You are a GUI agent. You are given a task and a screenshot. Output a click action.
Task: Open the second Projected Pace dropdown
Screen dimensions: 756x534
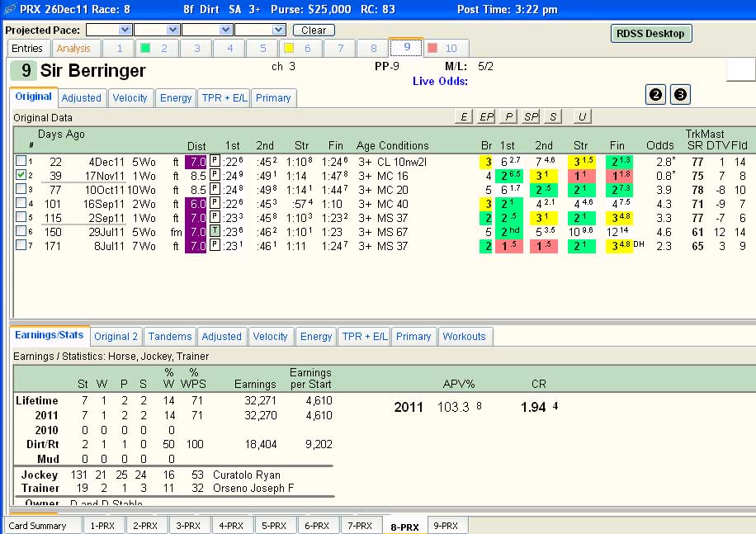[173, 30]
